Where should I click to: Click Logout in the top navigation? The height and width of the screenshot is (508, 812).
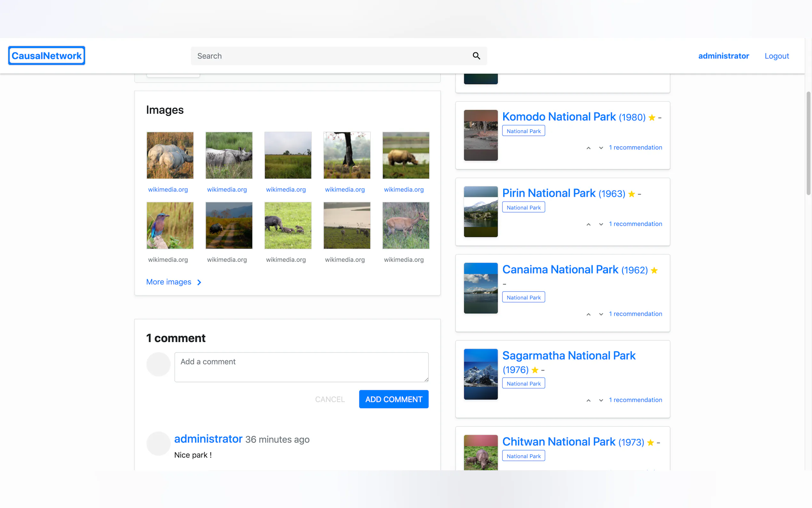tap(777, 56)
